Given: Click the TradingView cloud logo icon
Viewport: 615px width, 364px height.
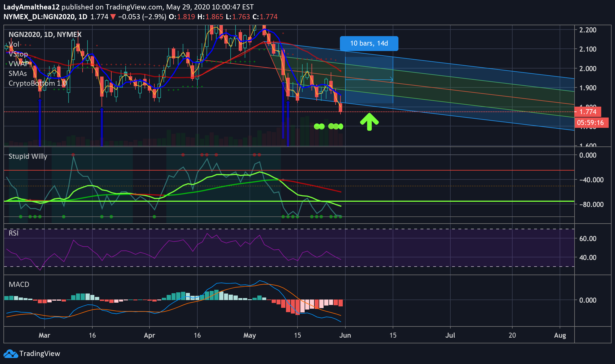Looking at the screenshot, I should 11,354.
